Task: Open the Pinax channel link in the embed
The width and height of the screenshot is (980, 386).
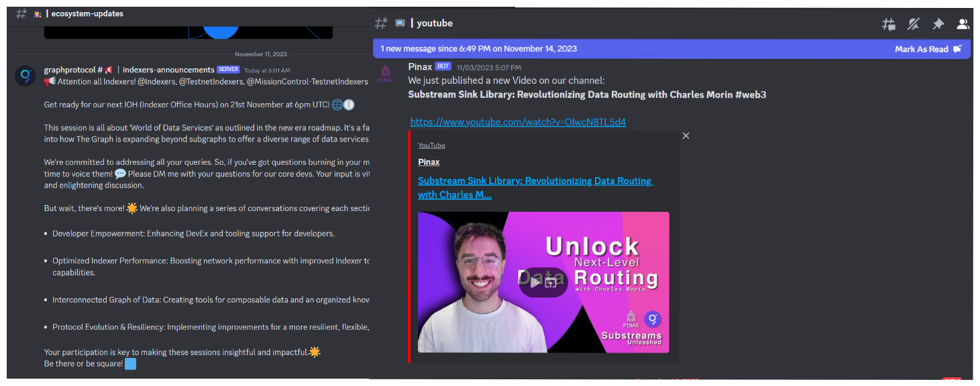Action: [429, 162]
